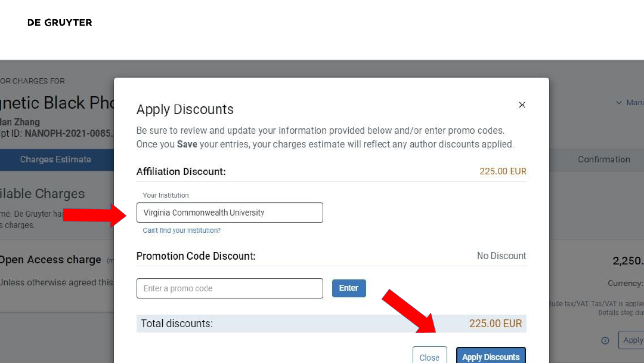This screenshot has width=644, height=363.
Task: Focus the promo code input field
Action: tap(230, 288)
